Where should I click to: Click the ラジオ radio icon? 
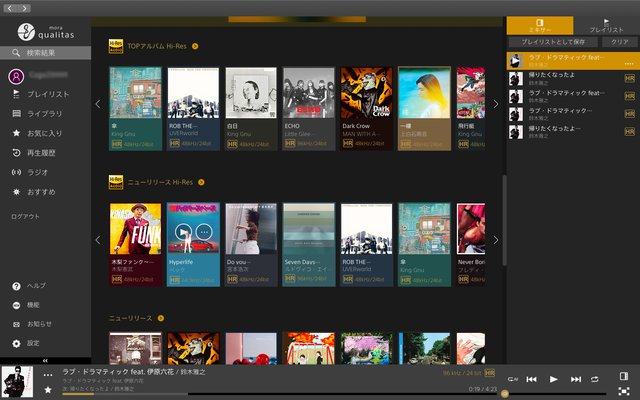point(16,172)
